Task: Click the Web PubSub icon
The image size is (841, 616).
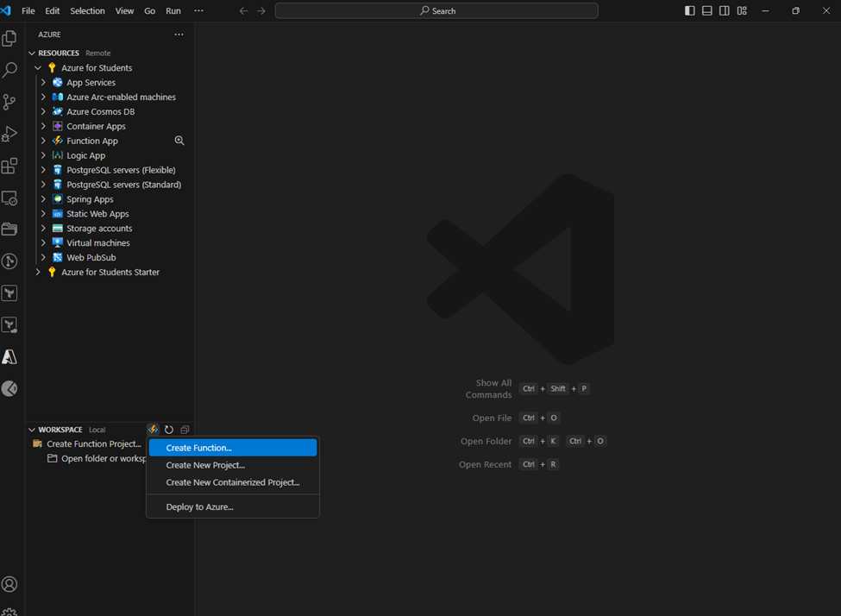Action: click(58, 257)
